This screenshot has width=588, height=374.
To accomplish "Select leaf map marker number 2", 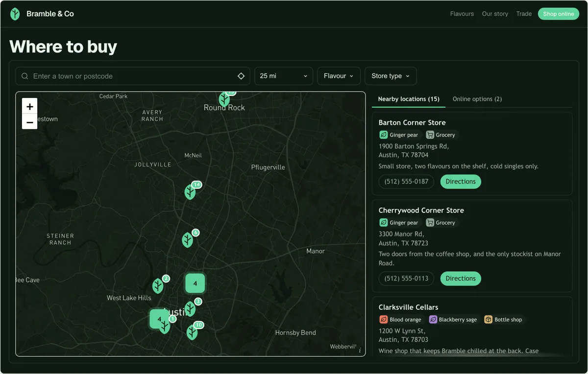I will click(158, 286).
